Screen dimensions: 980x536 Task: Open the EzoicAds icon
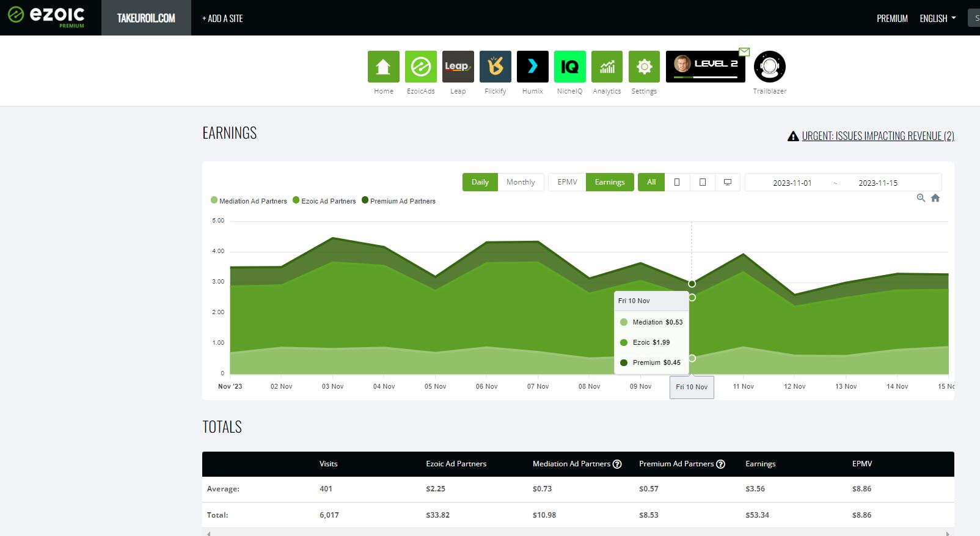420,67
